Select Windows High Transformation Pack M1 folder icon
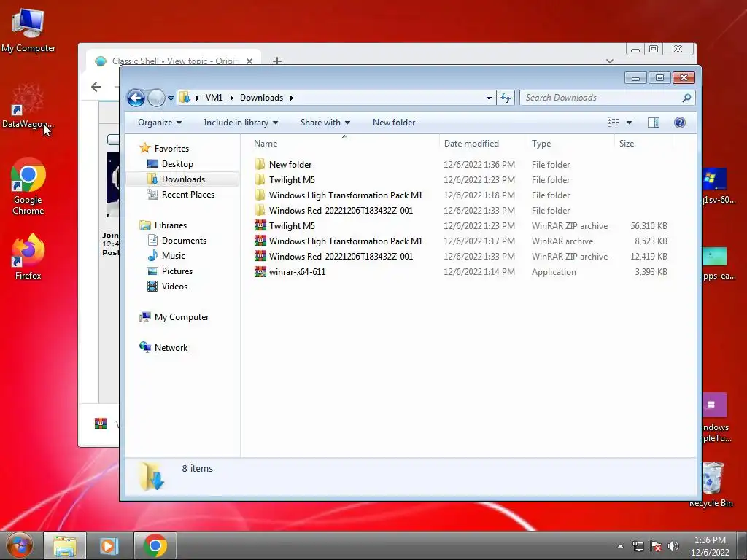This screenshot has height=560, width=747. (x=260, y=195)
